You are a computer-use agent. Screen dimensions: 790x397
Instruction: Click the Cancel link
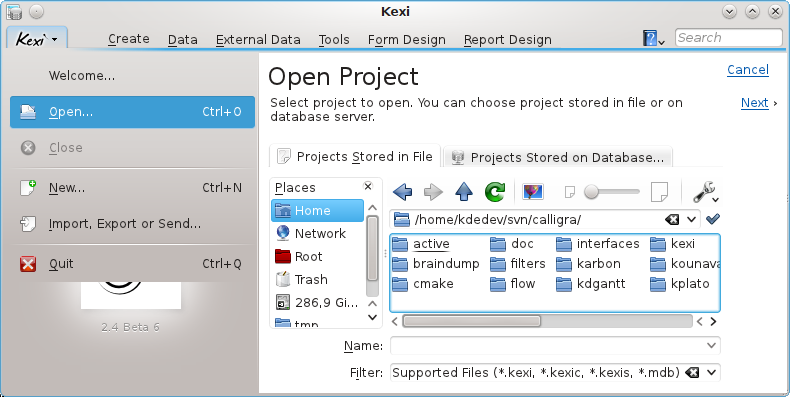coord(748,70)
